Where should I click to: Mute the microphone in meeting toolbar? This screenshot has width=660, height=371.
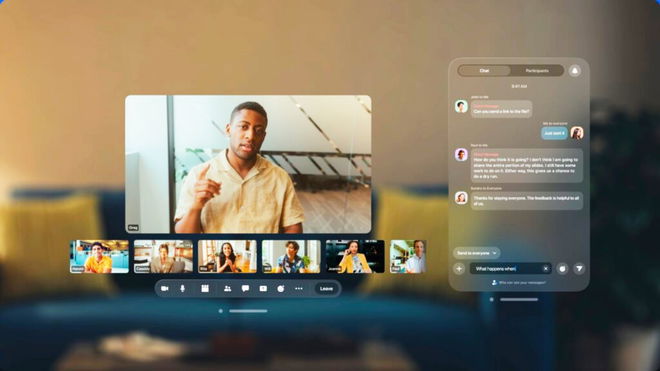(x=183, y=288)
